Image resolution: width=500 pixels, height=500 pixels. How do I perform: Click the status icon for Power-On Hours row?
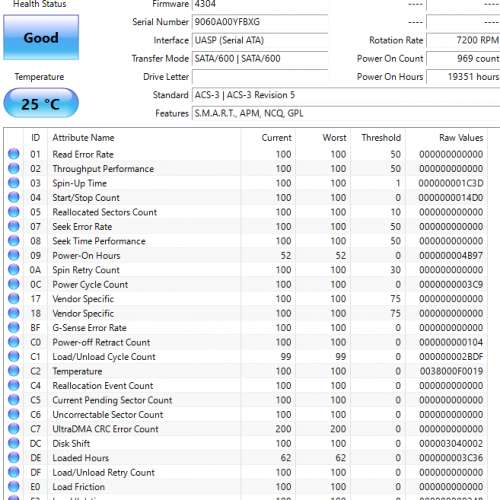coord(14,255)
